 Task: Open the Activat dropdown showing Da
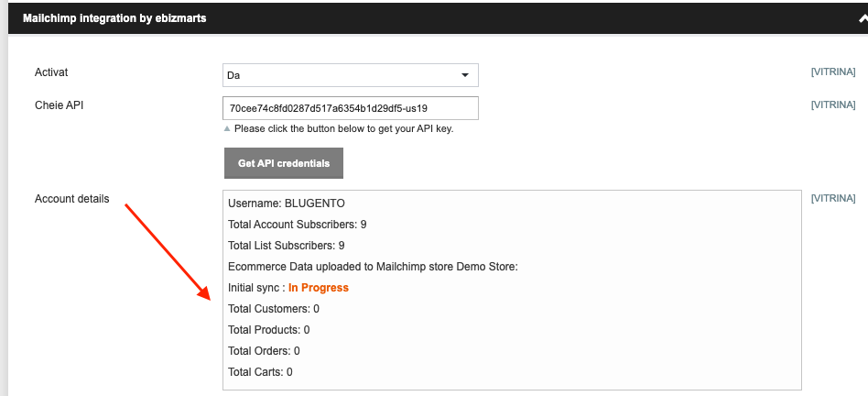tap(351, 75)
